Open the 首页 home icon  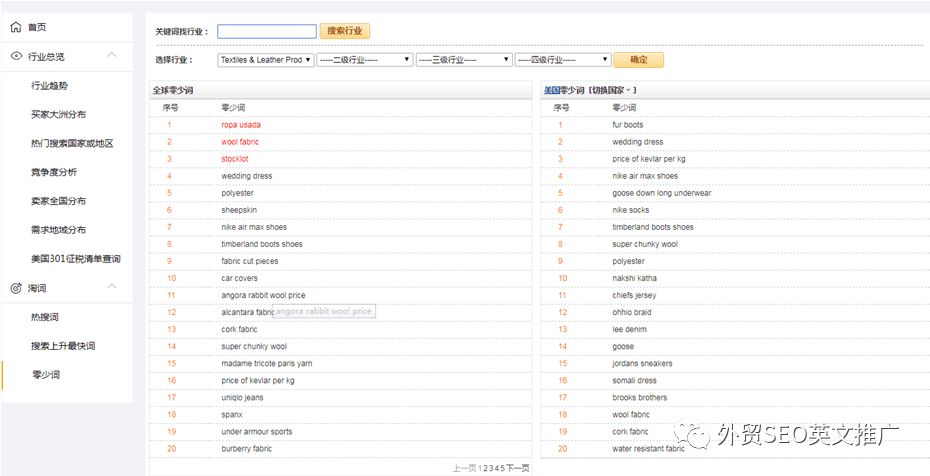click(16, 27)
